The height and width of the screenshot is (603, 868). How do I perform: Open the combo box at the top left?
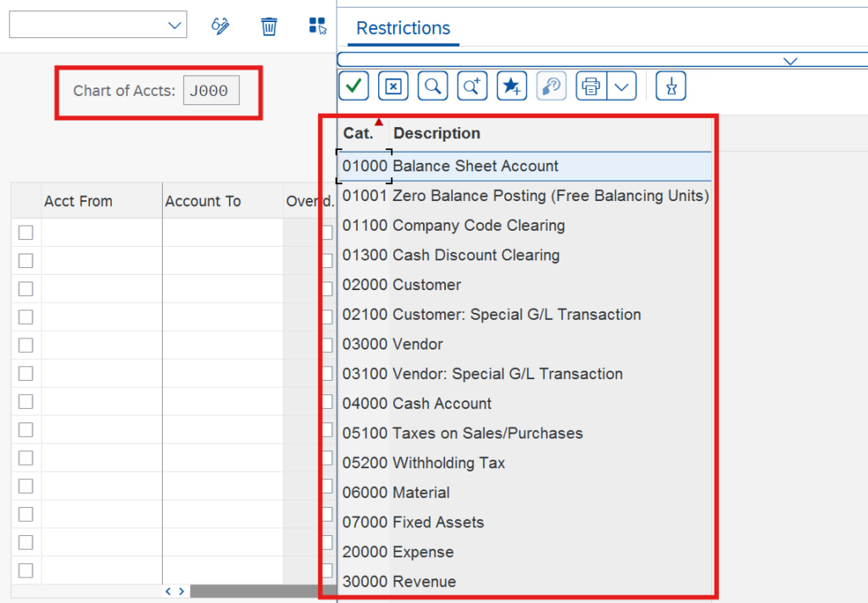[97, 25]
